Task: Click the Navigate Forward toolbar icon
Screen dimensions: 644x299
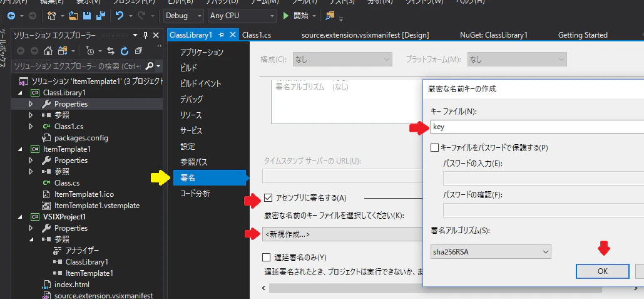Action: pyautogui.click(x=32, y=16)
